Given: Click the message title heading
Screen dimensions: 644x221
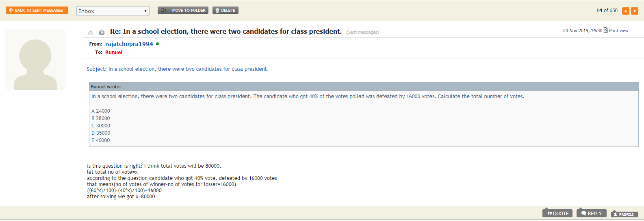Looking at the screenshot, I should click(x=226, y=31).
